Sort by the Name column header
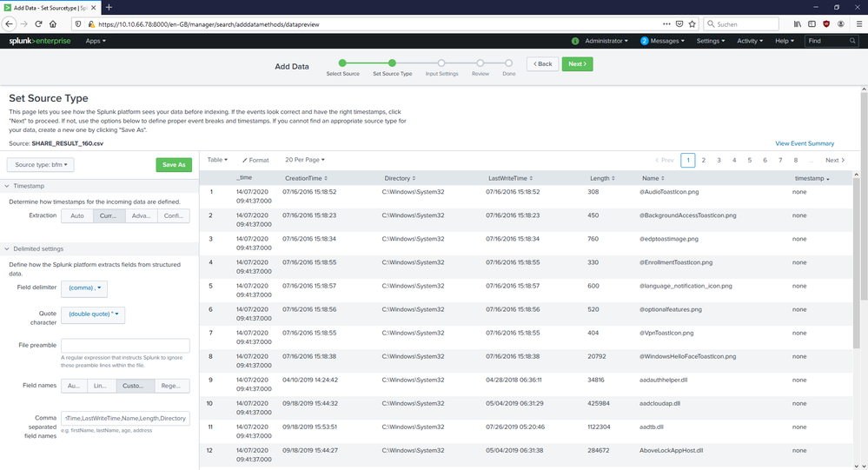This screenshot has width=868, height=470. point(653,178)
